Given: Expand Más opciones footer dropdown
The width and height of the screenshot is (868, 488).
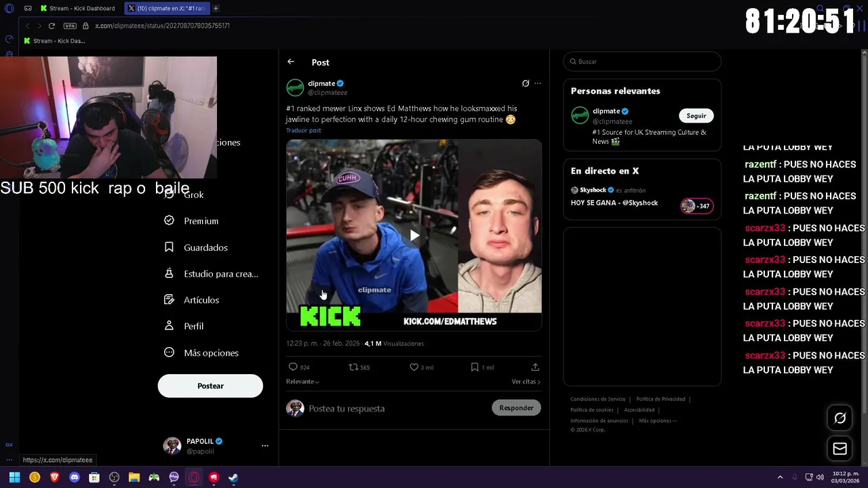Looking at the screenshot, I should (x=658, y=421).
